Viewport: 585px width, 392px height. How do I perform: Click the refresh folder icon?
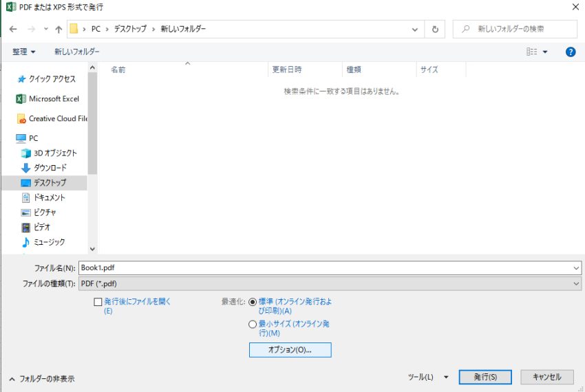pos(434,30)
